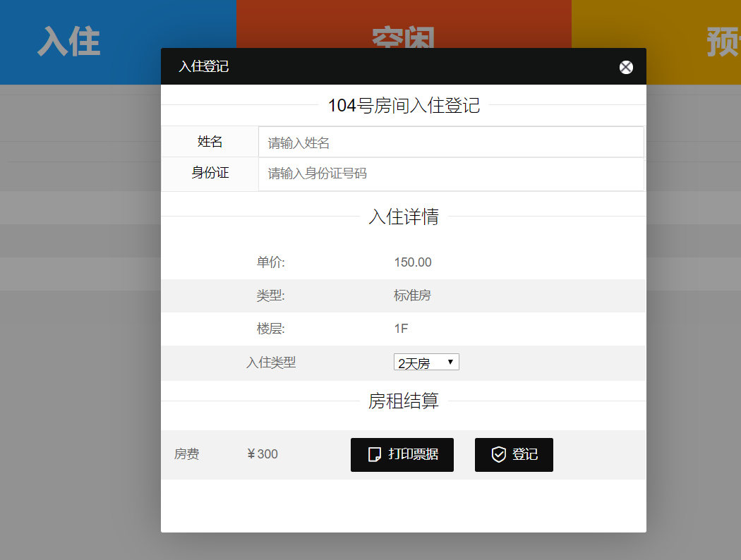Click the 标准房 room type value

[412, 296]
